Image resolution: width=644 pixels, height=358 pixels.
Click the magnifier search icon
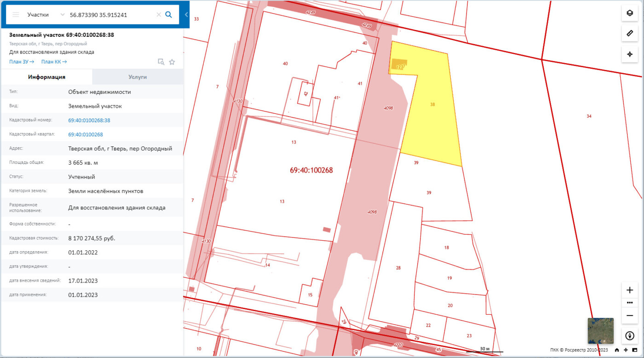pyautogui.click(x=169, y=15)
